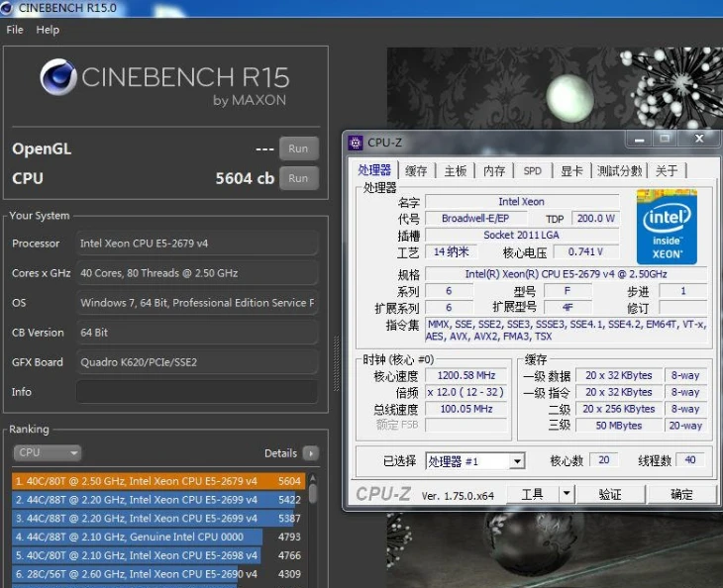
Task: Click the TDP value 200.0 W
Action: pos(596,218)
